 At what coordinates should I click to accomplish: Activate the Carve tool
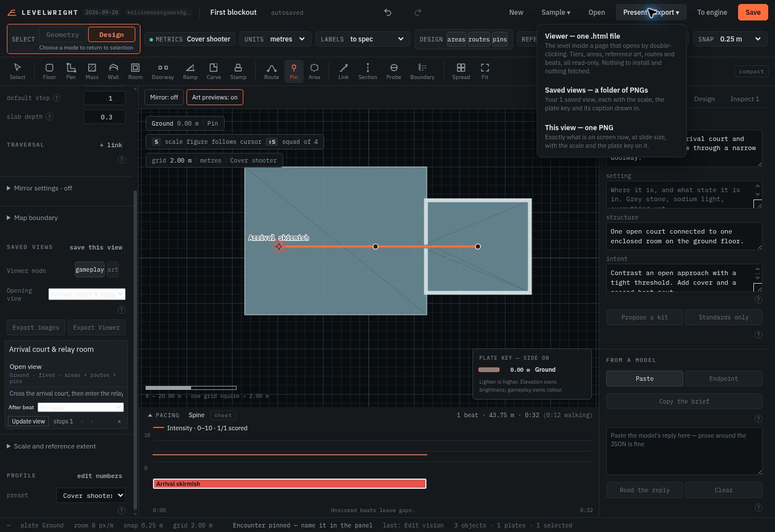click(214, 71)
